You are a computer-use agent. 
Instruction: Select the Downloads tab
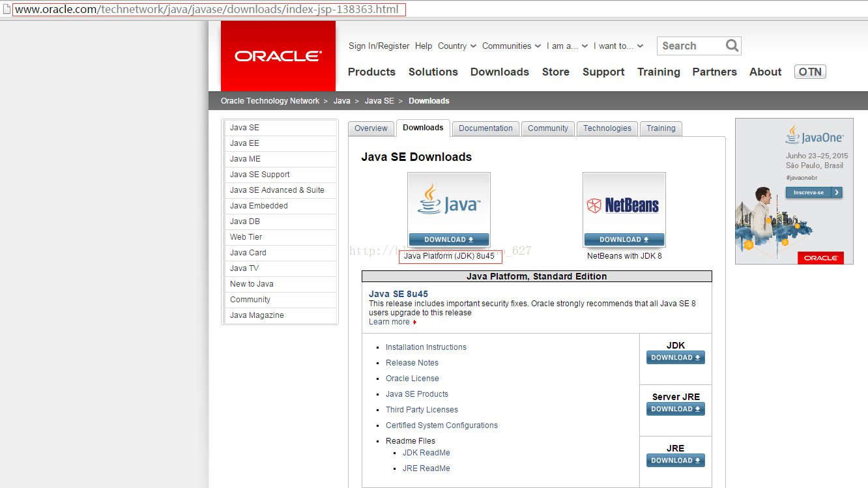(423, 128)
